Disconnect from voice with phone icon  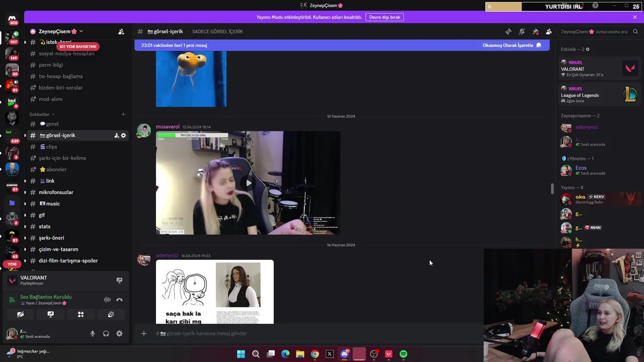pos(119,300)
